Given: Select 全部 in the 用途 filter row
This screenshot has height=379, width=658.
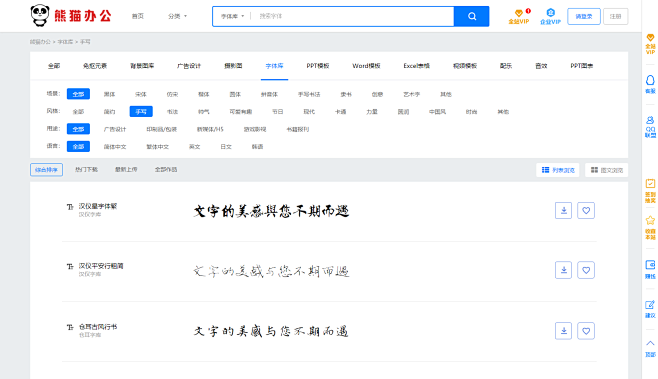Looking at the screenshot, I should (x=78, y=129).
